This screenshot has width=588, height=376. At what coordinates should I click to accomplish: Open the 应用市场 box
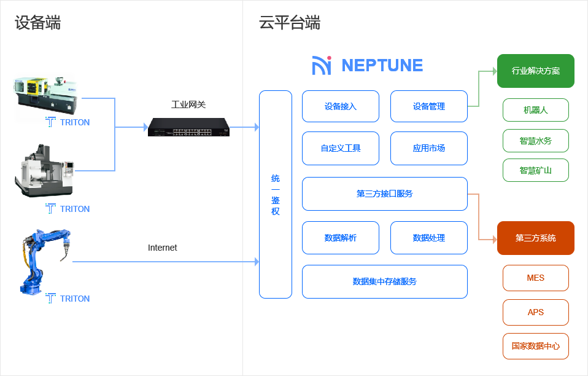[429, 148]
